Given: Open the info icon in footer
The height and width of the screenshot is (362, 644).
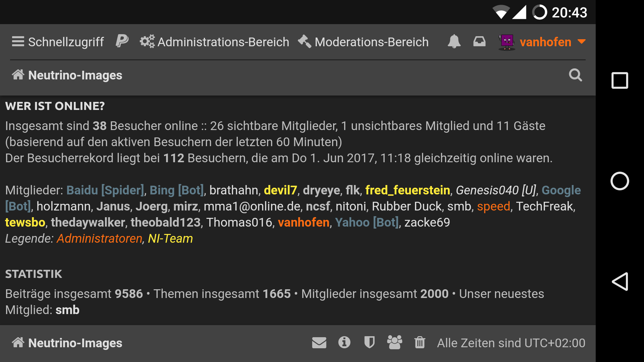Looking at the screenshot, I should [x=344, y=343].
